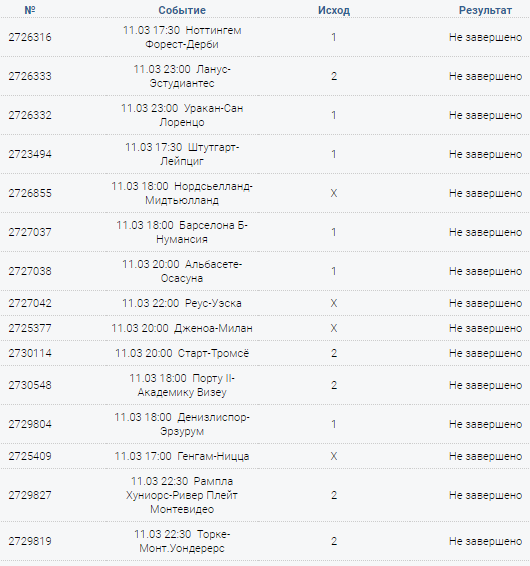Click the Результат column header
Viewport: 530px width, 566px height.
pos(485,10)
